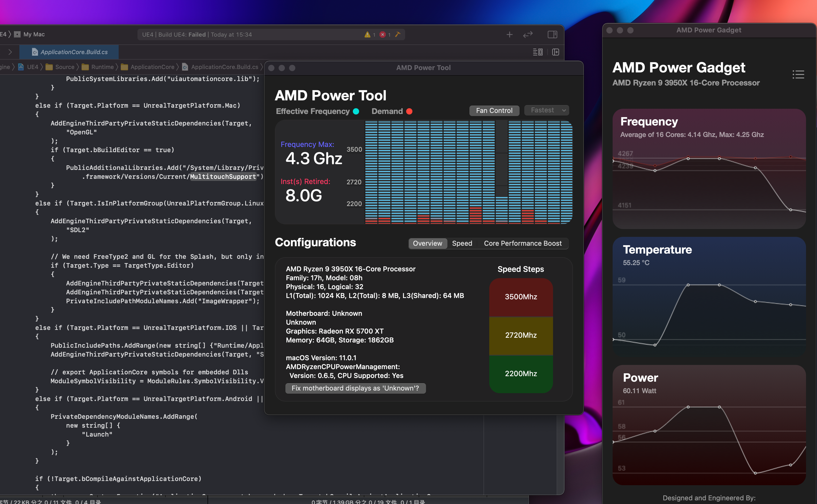
Task: Expand the Runtime breadcrumb item
Action: [x=98, y=67]
